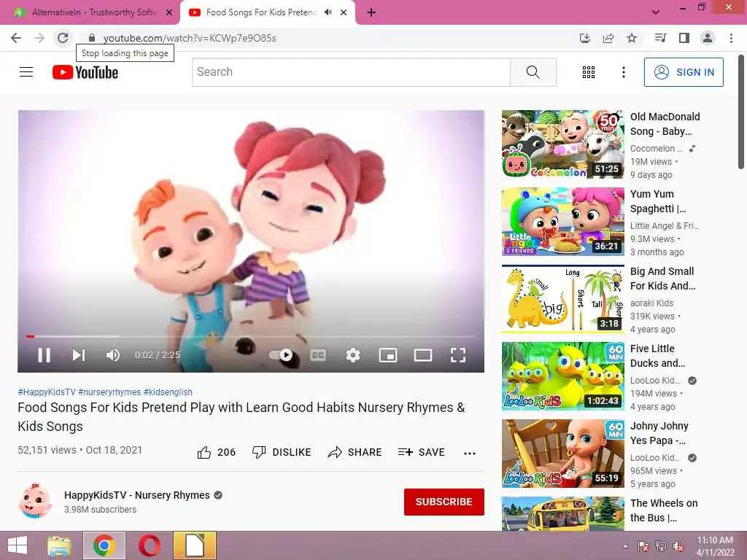Click the SIGN IN button

point(684,72)
